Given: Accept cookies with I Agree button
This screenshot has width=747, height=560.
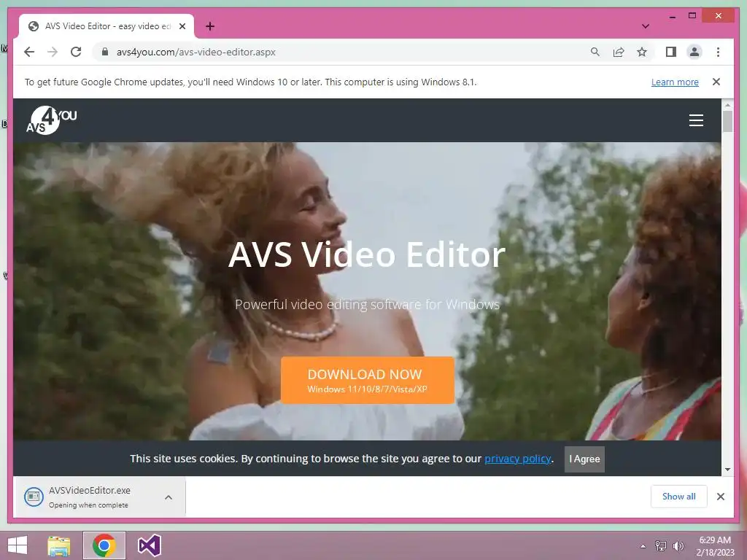Looking at the screenshot, I should 584,459.
